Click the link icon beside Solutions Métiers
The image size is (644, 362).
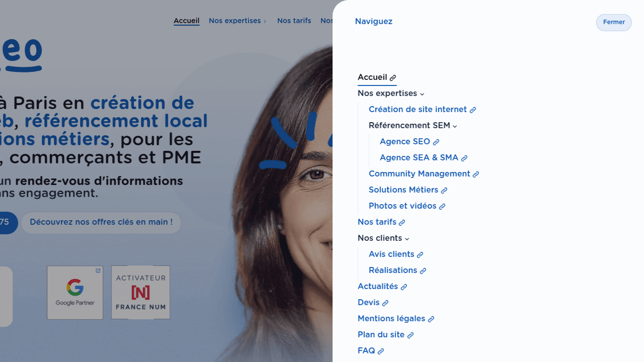[x=444, y=191]
